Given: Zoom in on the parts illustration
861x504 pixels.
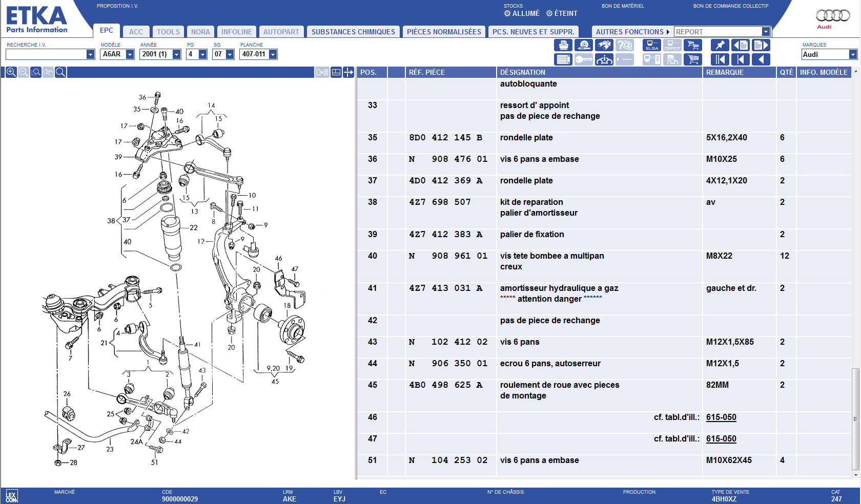Looking at the screenshot, I should [11, 72].
